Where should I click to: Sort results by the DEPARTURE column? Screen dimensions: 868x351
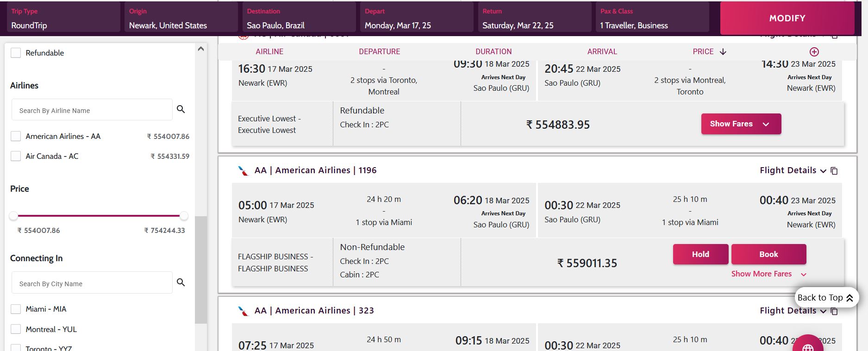(379, 52)
